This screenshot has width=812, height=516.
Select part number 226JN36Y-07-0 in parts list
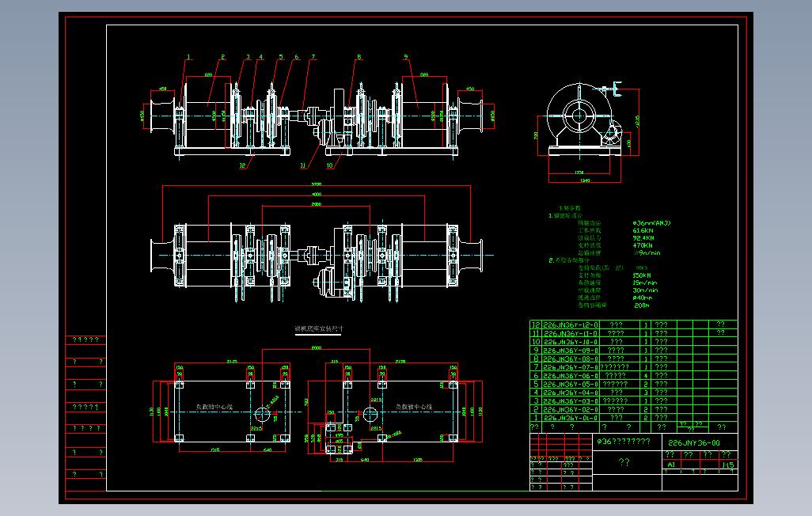[571, 366]
